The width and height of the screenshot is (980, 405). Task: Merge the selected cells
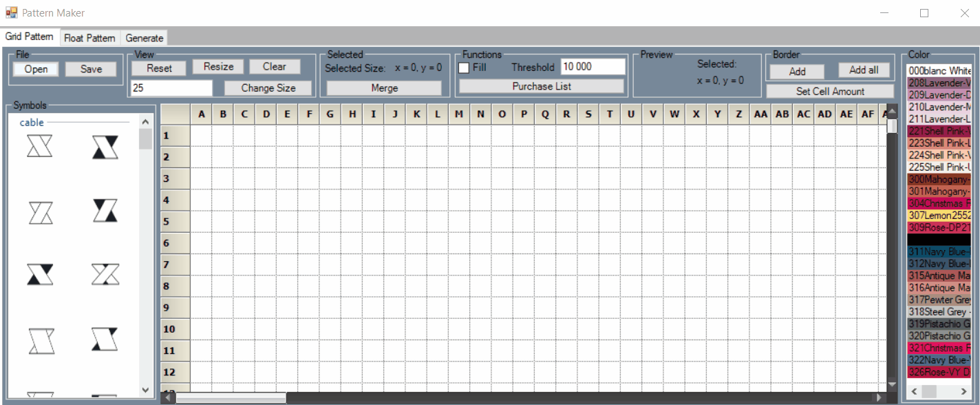(x=384, y=88)
